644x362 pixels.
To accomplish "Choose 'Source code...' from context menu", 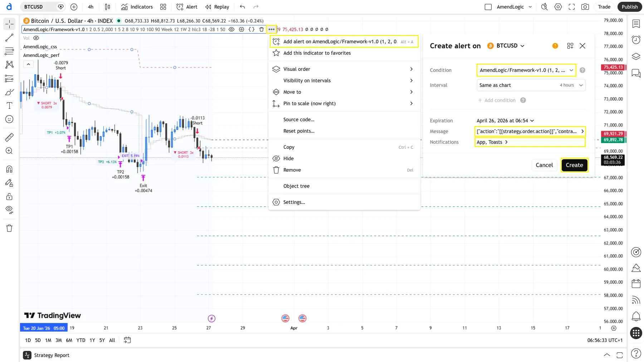I will [344, 119].
